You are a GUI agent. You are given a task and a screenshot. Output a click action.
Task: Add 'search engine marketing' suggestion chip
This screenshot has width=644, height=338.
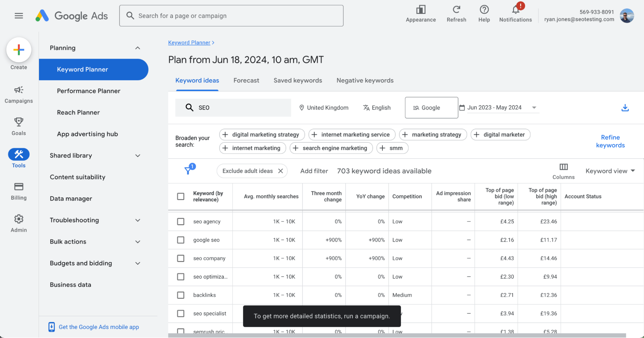coord(331,148)
